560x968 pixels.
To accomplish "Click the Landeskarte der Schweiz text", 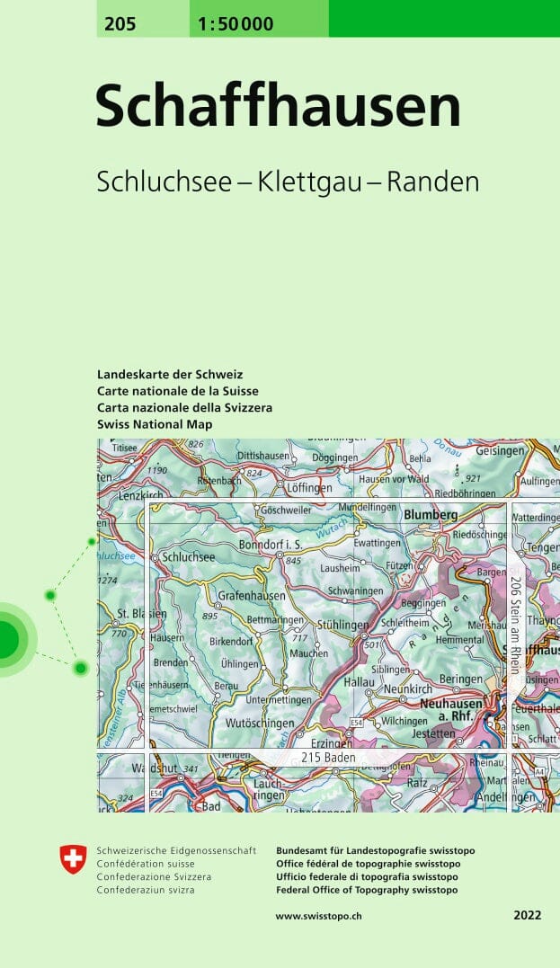I will (x=170, y=374).
